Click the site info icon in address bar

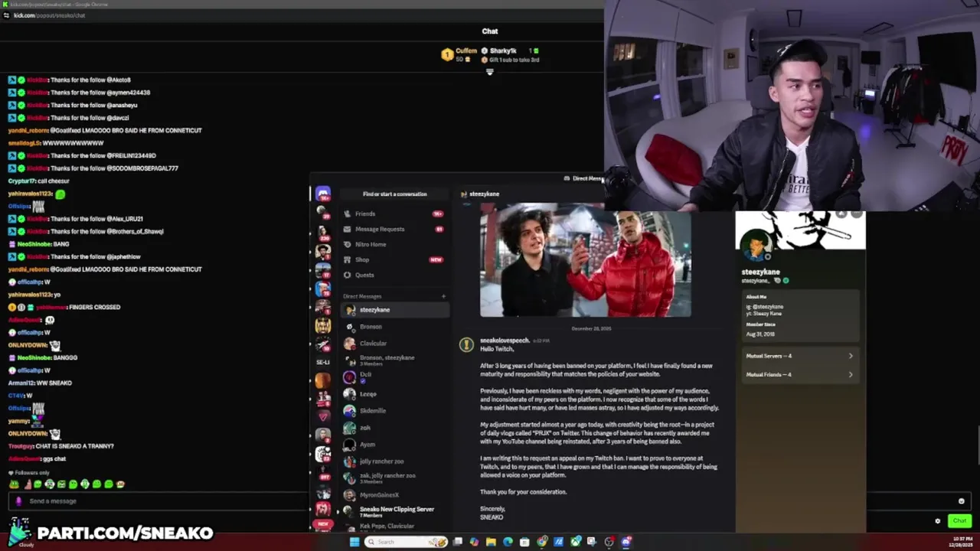pyautogui.click(x=6, y=15)
